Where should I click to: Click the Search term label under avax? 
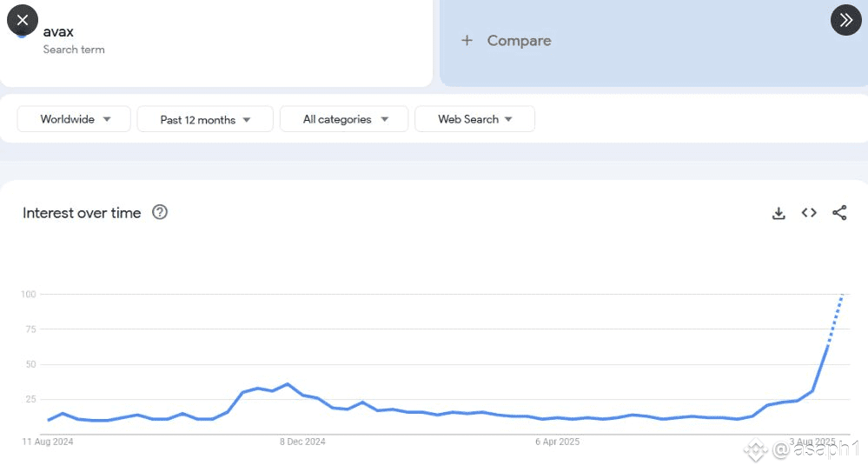[74, 50]
